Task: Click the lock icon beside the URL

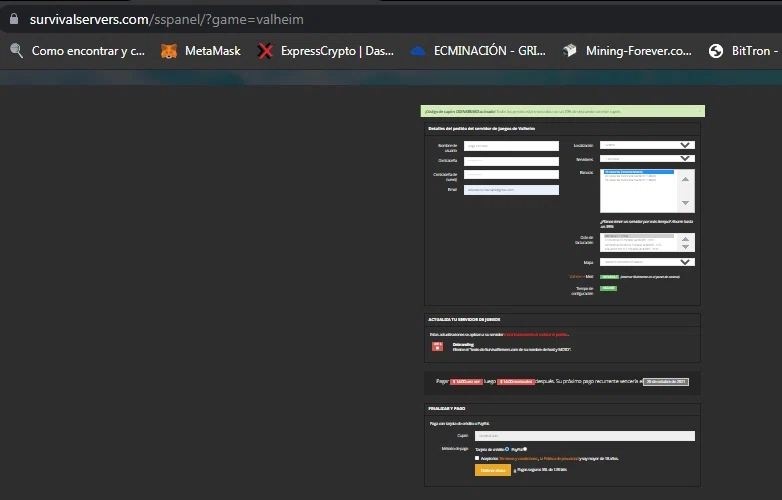Action: (14, 19)
